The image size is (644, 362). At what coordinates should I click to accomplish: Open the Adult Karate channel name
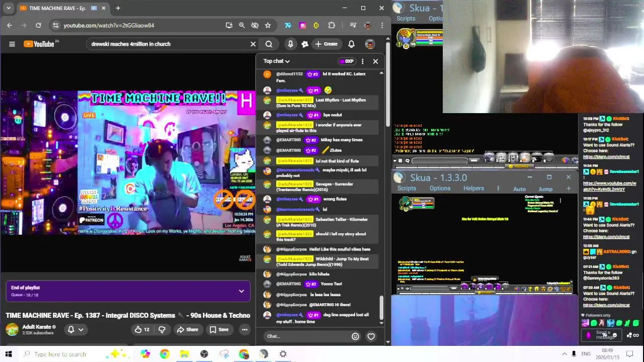click(36, 327)
